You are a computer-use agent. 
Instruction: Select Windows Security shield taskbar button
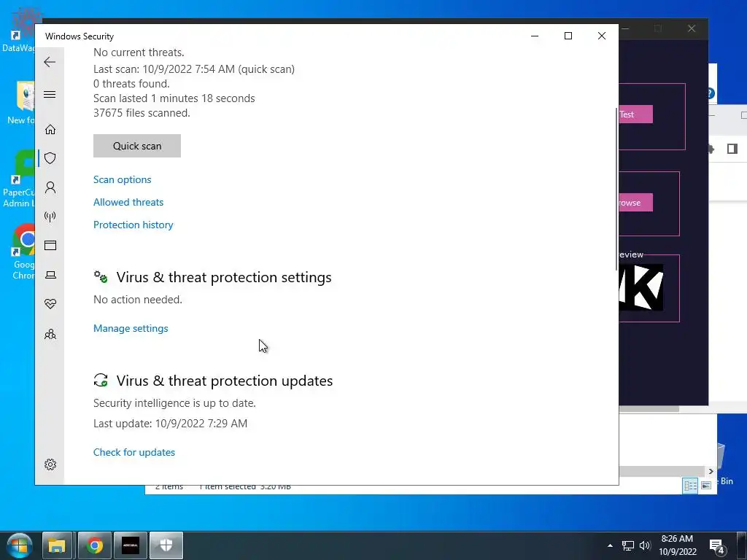(x=166, y=545)
